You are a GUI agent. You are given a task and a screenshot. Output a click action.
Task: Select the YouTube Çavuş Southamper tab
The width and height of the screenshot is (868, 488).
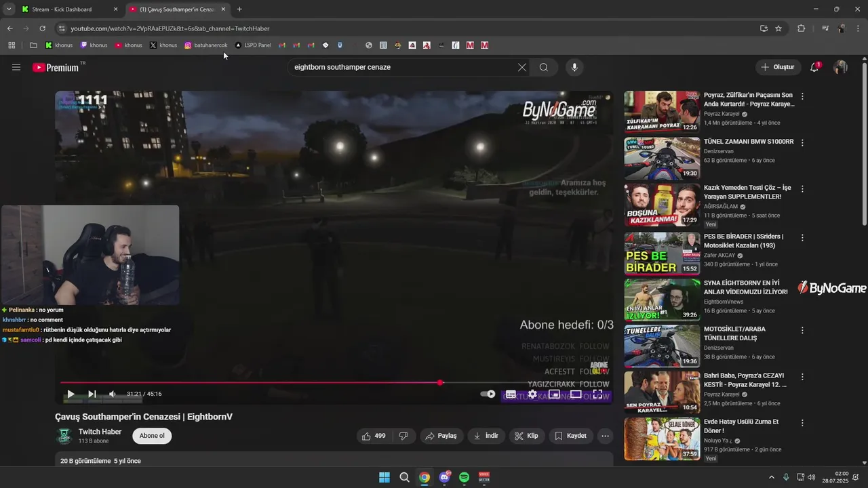[x=177, y=9]
